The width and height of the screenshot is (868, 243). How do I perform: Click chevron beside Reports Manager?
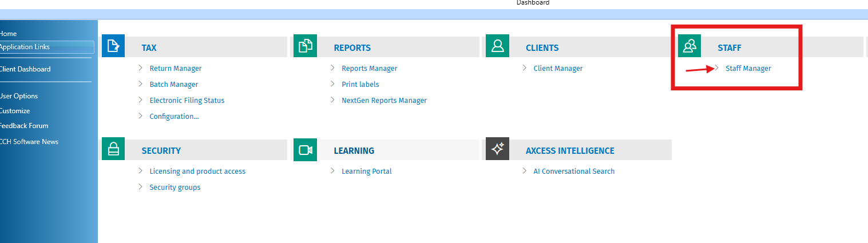[x=332, y=68]
